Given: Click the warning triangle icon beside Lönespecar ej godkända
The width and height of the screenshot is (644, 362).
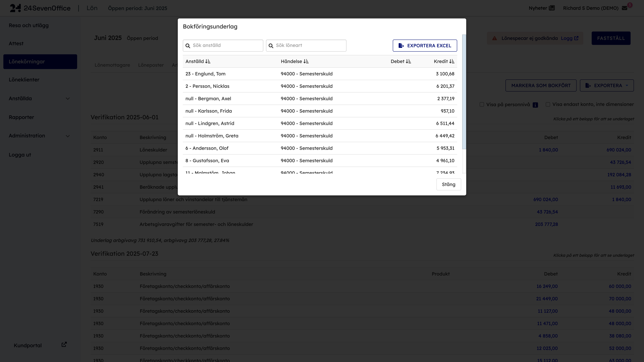Looking at the screenshot, I should (x=494, y=38).
